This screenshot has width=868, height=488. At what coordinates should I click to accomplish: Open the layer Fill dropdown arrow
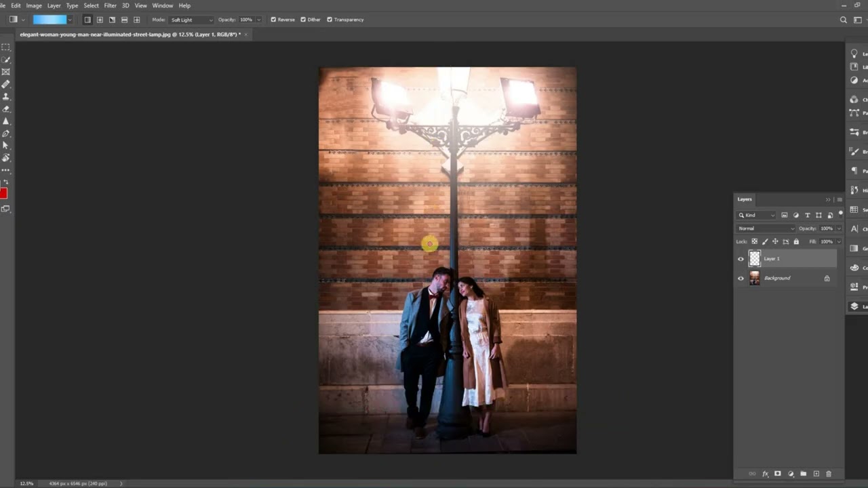(839, 241)
